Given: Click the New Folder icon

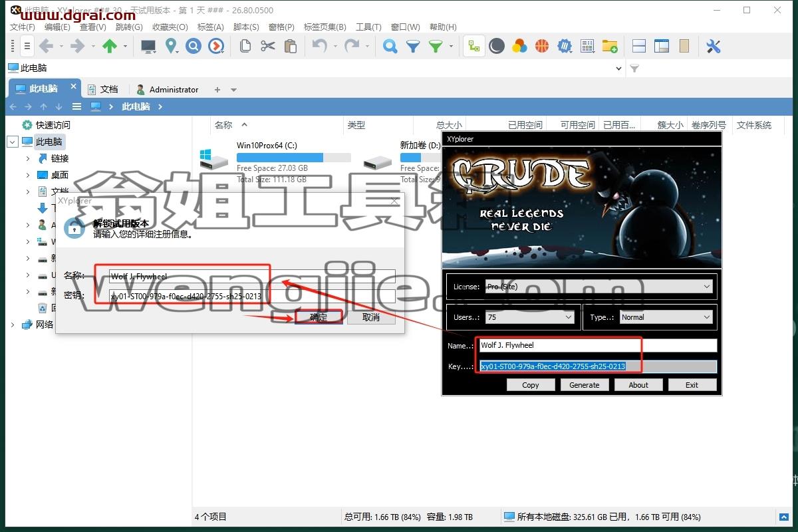Looking at the screenshot, I should click(x=610, y=46).
